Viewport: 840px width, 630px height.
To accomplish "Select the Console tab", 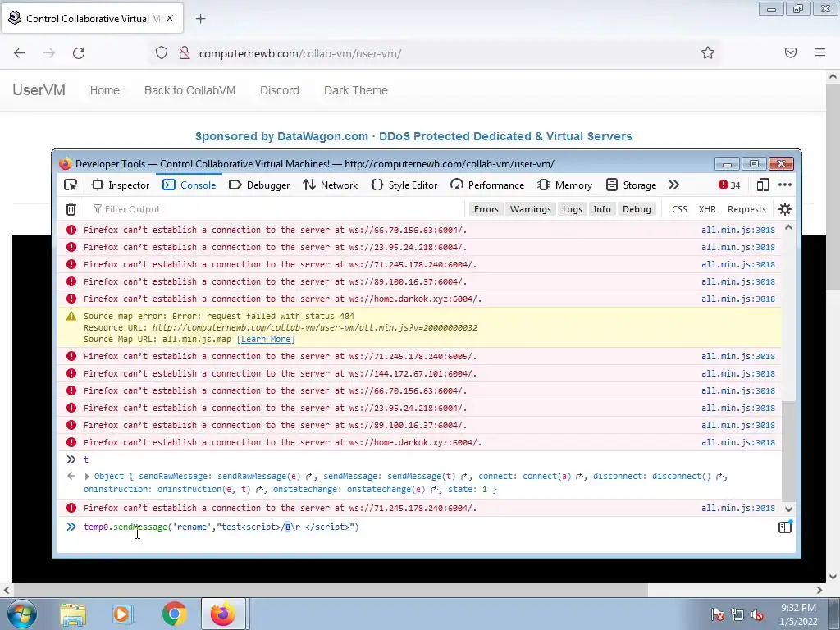I will click(189, 185).
